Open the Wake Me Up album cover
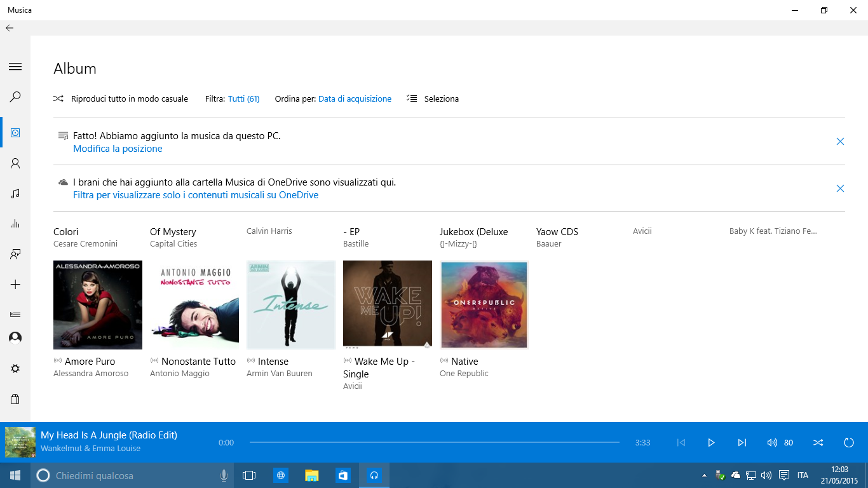This screenshot has height=488, width=868. pyautogui.click(x=388, y=305)
